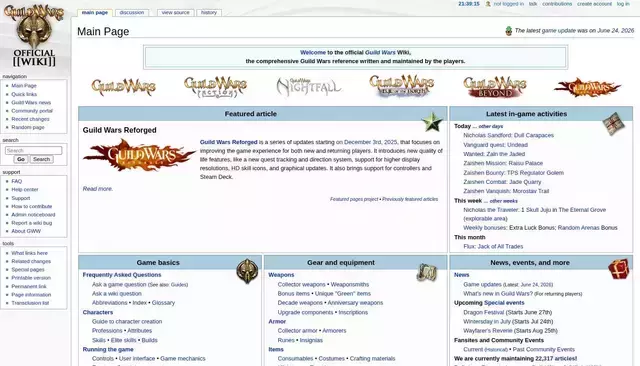The image size is (640, 366).
Task: Open Wayfarer's Reverie event link
Action: (x=488, y=331)
